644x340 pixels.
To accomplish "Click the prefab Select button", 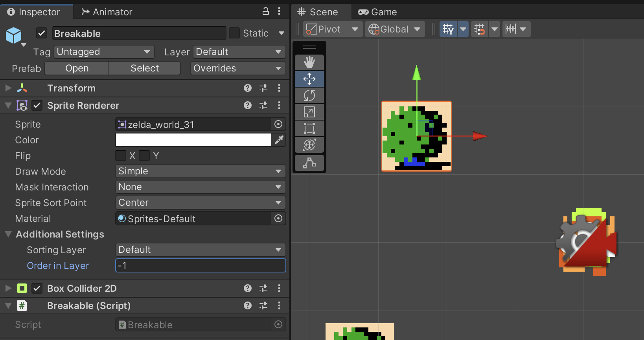I will tap(145, 68).
